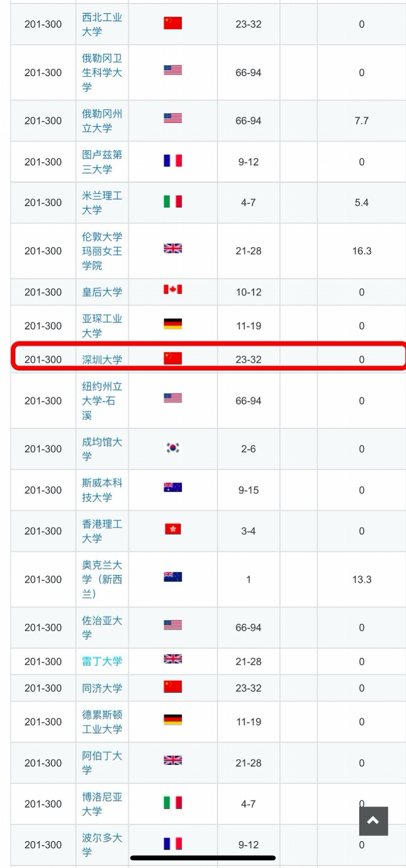Screen dimensions: 406x868
Task: Select score 5.4 in 米兰理工大学 row
Action: coord(361,202)
